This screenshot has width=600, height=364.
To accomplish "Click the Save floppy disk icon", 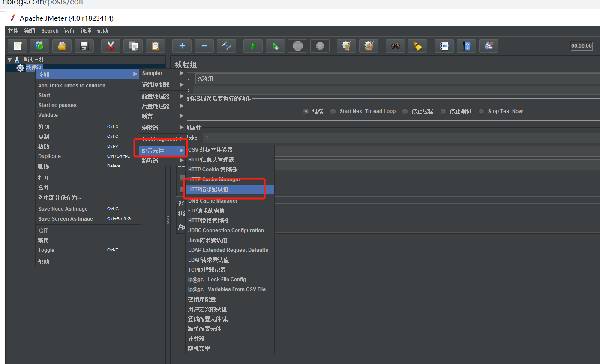I will 84,46.
